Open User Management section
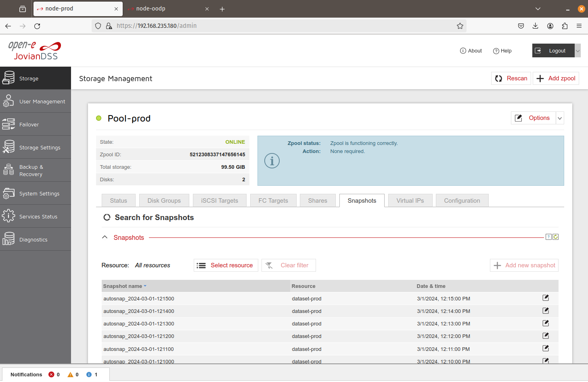This screenshot has width=588, height=382. pos(36,101)
